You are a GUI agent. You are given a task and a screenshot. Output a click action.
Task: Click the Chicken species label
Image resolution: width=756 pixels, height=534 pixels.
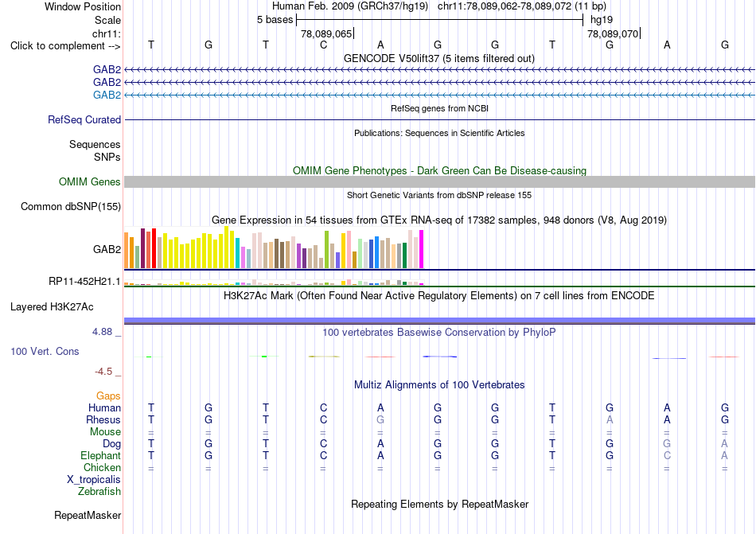102,467
